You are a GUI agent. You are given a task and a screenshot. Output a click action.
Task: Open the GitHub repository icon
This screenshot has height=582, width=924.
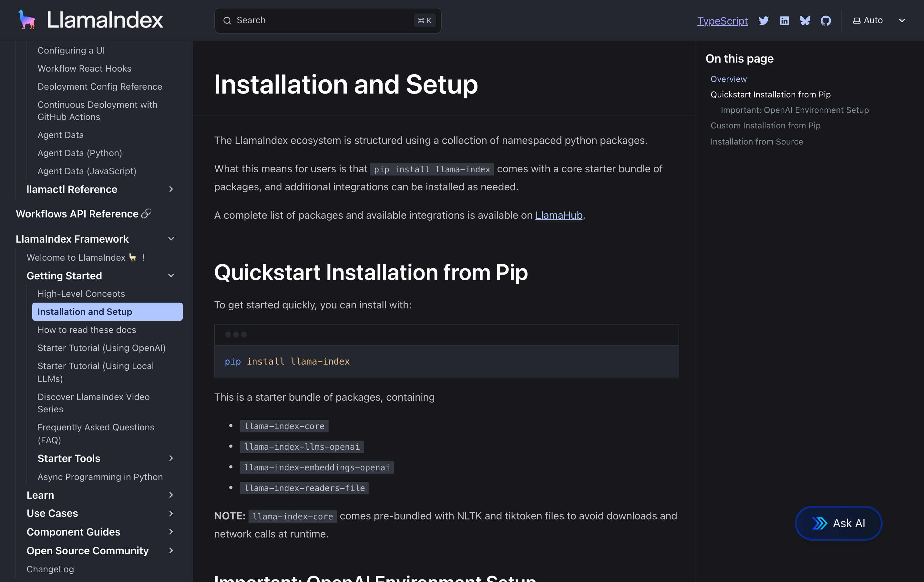(x=826, y=20)
